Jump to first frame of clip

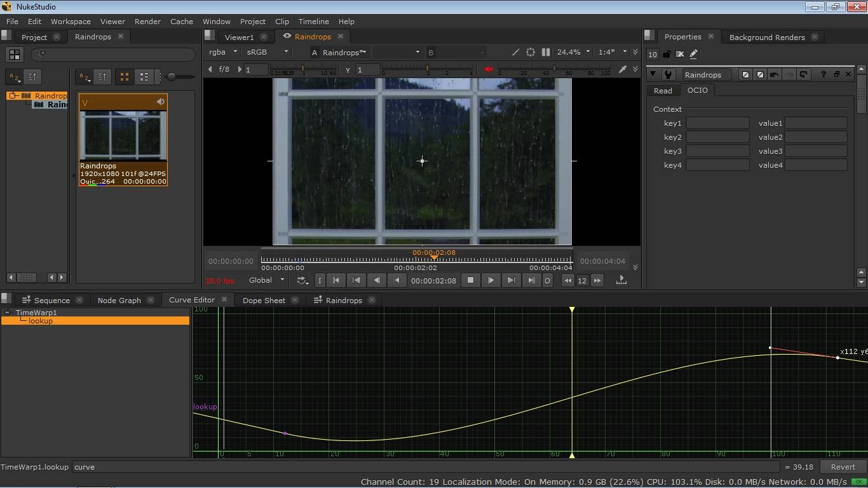(336, 280)
